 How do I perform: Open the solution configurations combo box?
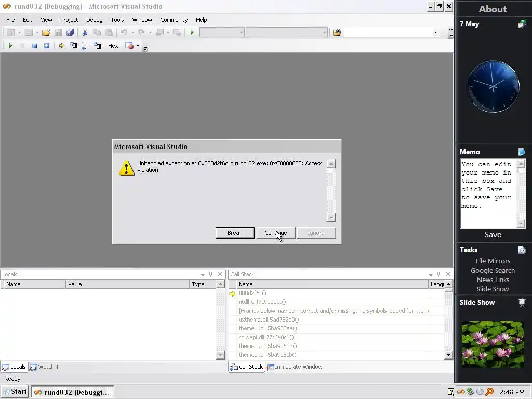click(x=221, y=33)
